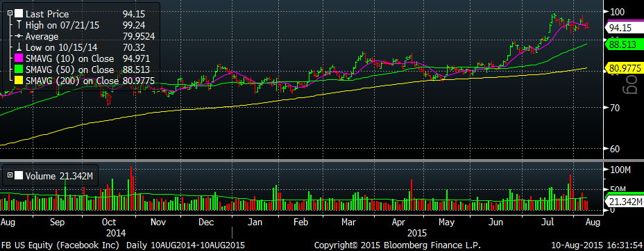The height and width of the screenshot is (251, 644).
Task: Click the '10-Aug-2015 16:31:54' timestamp
Action: 596,245
